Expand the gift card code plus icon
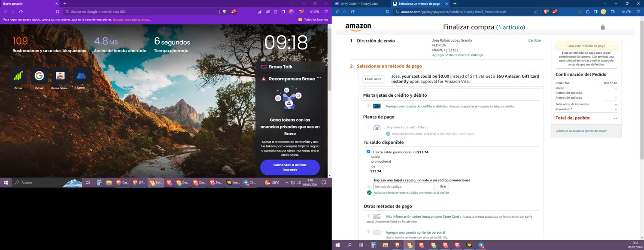The image size is (644, 250). pos(368,186)
